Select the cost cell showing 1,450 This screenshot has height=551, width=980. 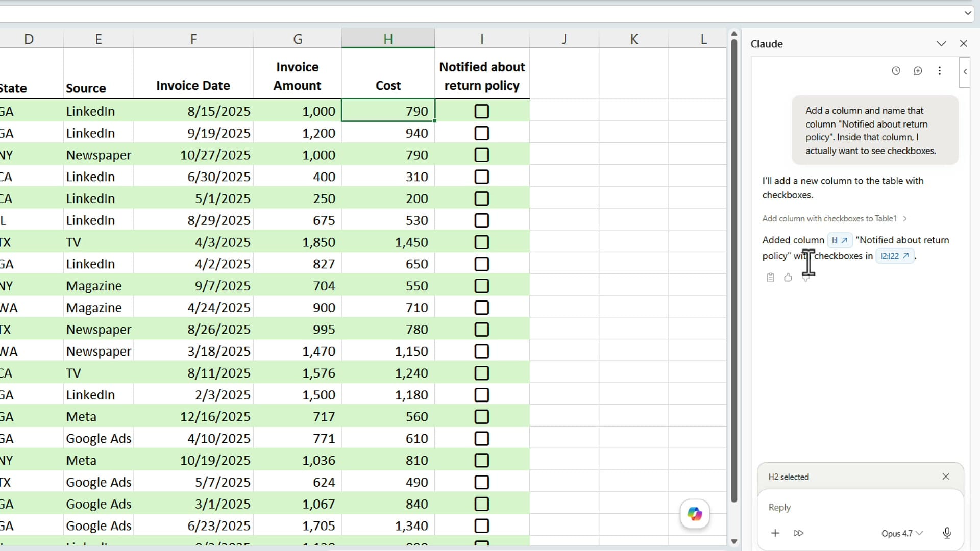(x=388, y=242)
